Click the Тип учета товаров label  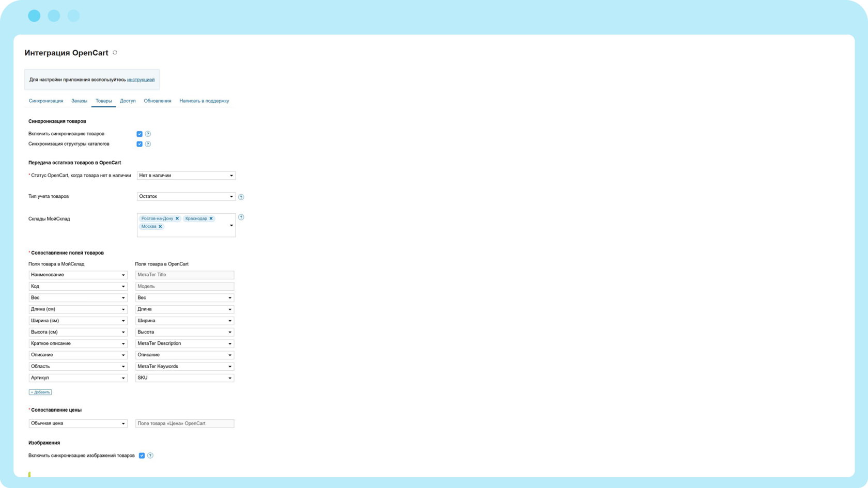click(49, 197)
